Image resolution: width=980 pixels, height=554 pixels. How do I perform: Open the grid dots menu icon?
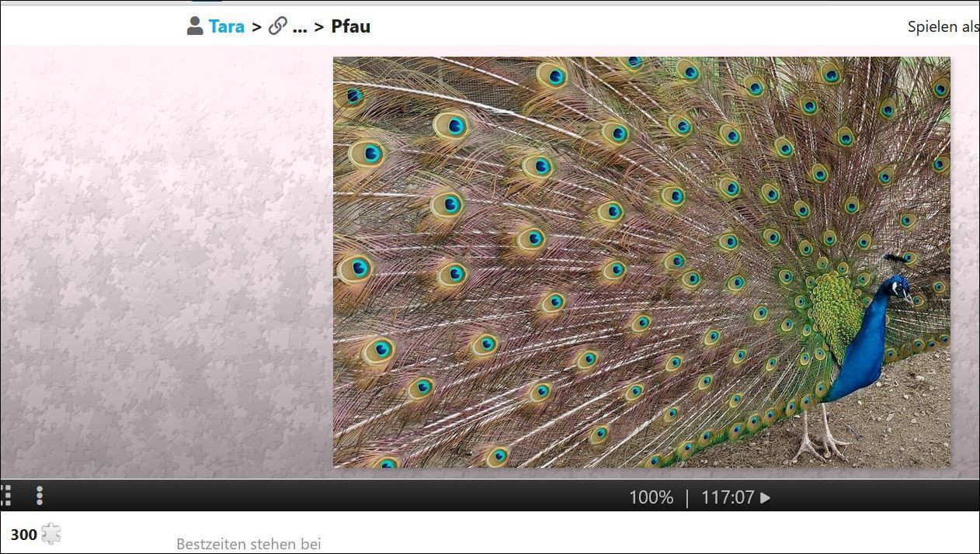click(5, 495)
